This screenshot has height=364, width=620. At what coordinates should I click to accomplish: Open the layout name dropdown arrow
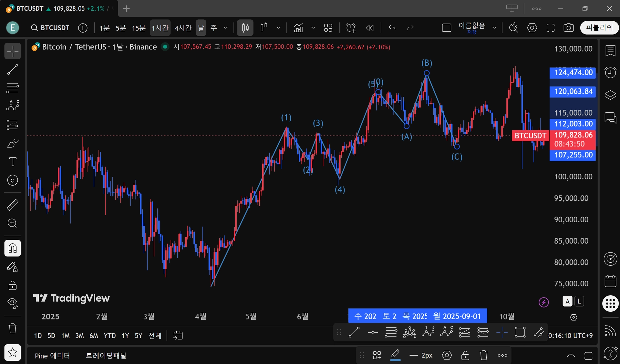(494, 28)
